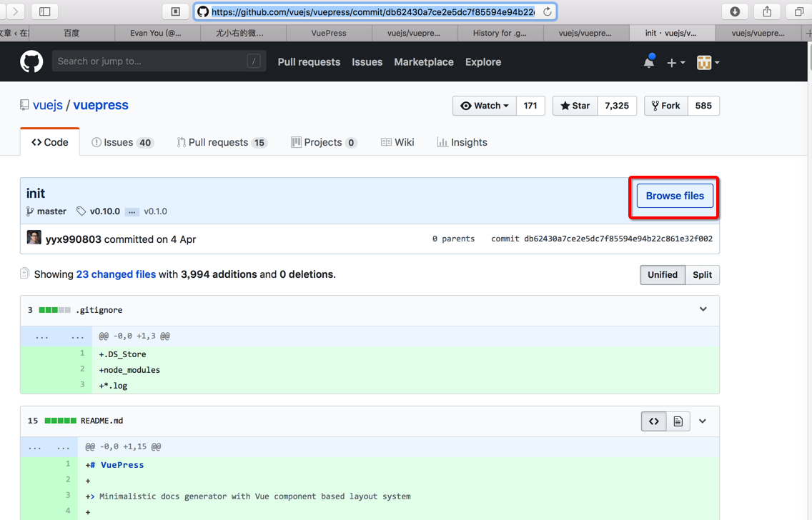This screenshot has height=520, width=812.
Task: Fork the vuepress repository
Action: [x=666, y=106]
